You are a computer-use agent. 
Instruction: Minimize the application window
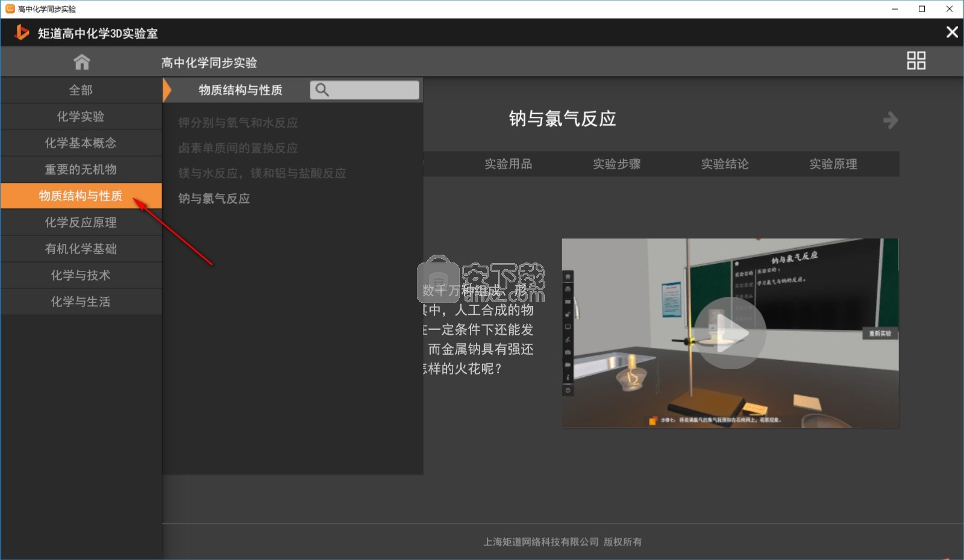pos(895,9)
